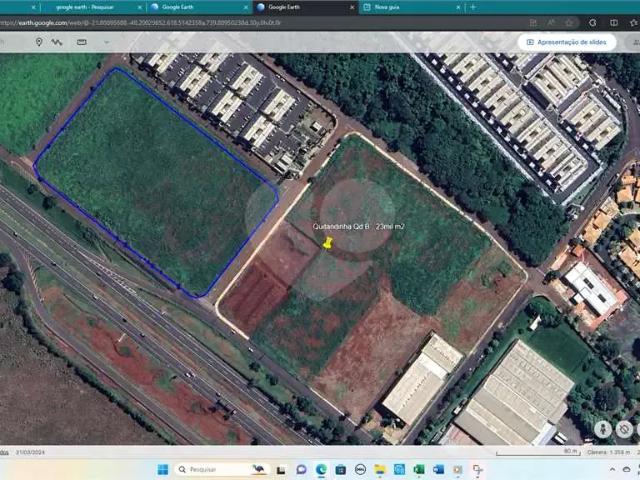Screen dimensions: 640x480
Task: Expand the dropdown arrow beside the ruler tool
Action: click(x=108, y=42)
